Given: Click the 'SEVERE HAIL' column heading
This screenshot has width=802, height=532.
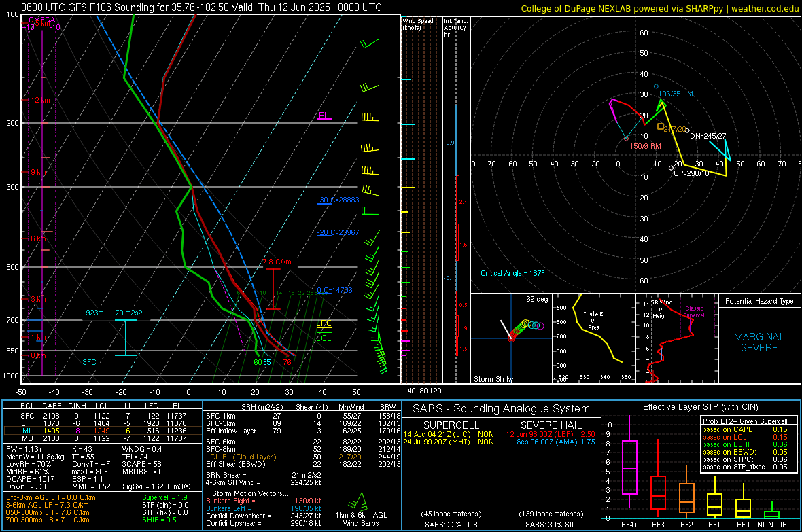Looking at the screenshot, I should 551,425.
